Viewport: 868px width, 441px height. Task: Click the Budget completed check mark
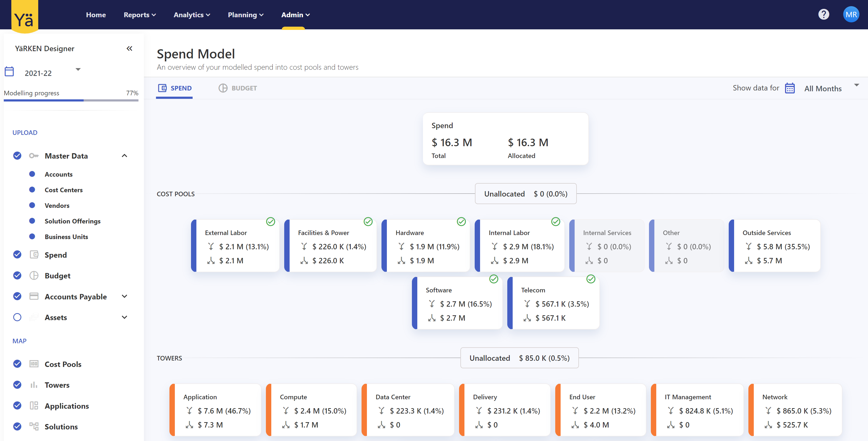[x=17, y=275]
